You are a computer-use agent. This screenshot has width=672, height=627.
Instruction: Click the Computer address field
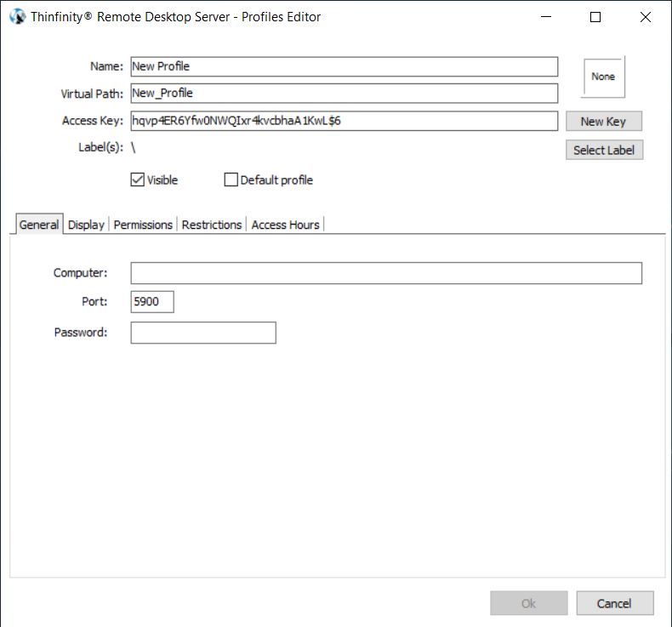386,273
